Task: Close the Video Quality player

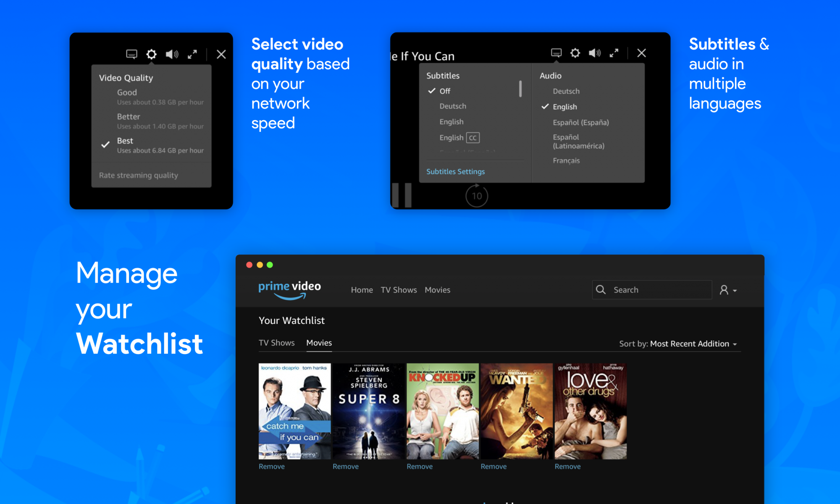Action: tap(221, 54)
